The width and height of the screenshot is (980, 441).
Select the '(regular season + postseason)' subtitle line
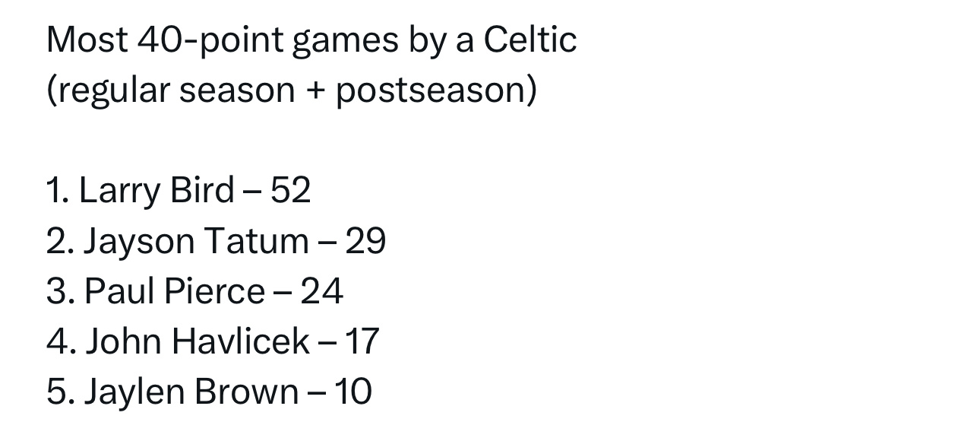click(292, 90)
